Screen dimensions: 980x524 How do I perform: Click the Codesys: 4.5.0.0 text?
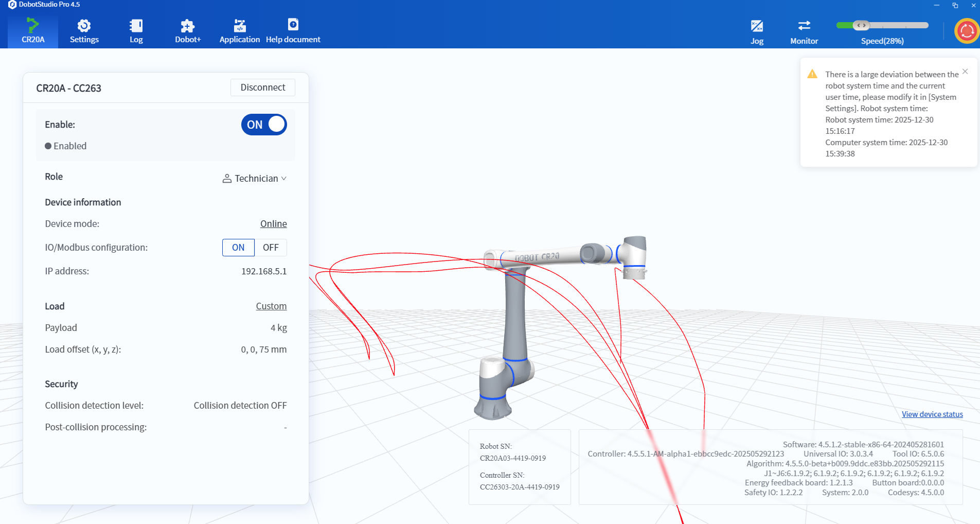916,493
